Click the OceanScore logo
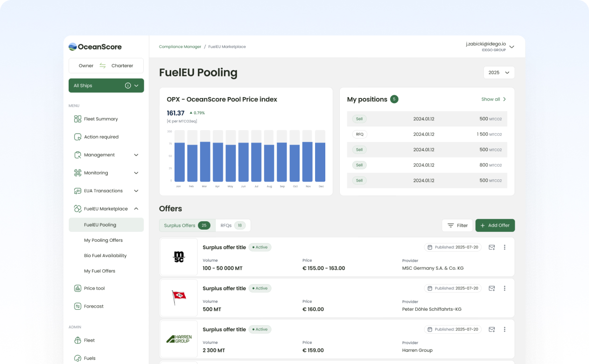The height and width of the screenshot is (364, 589). 95,47
